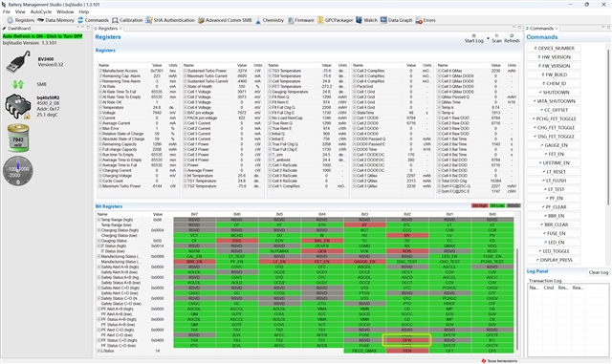This screenshot has height=364, width=612.
Task: Start Log in Registers panel
Action: (474, 38)
